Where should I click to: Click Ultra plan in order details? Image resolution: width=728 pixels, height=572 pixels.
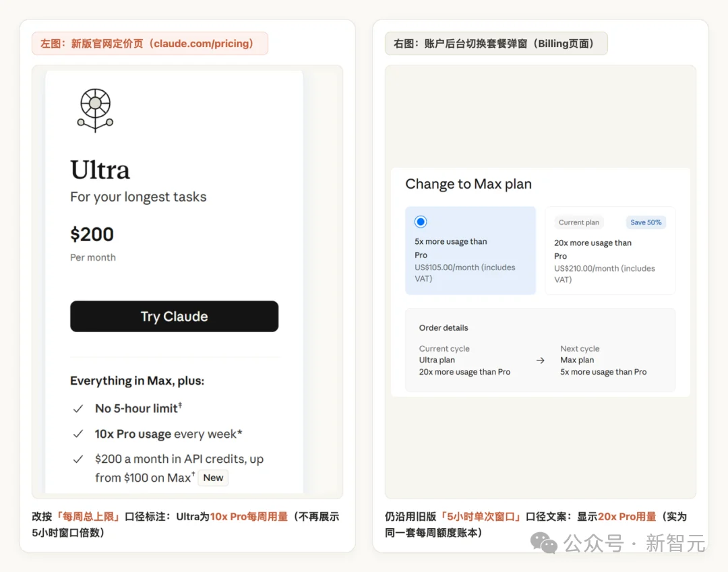[437, 360]
